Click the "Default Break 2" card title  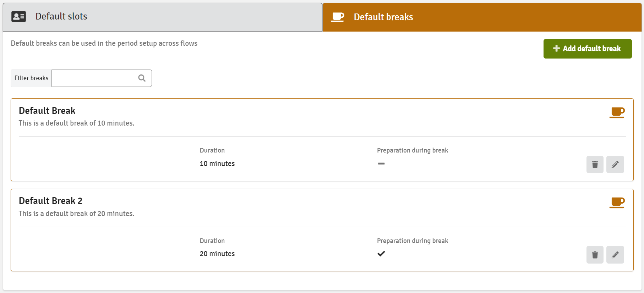pyautogui.click(x=50, y=201)
